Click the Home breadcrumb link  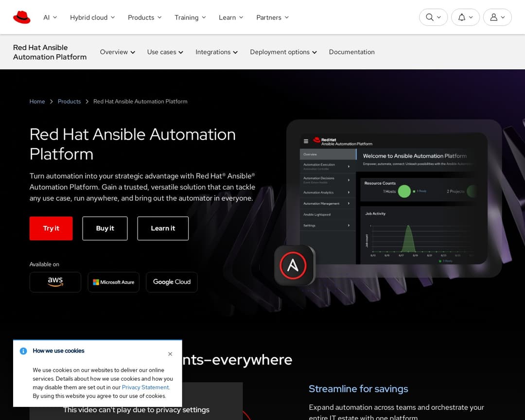(x=37, y=101)
